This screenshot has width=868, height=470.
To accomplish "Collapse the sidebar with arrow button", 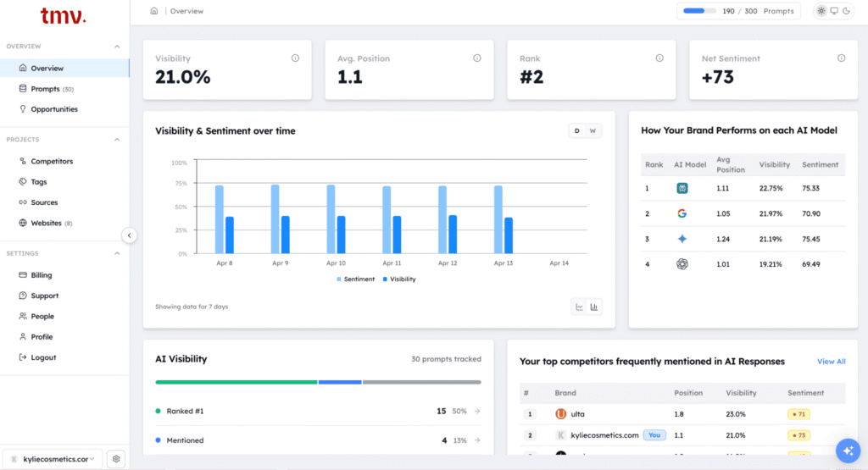I will pos(129,235).
